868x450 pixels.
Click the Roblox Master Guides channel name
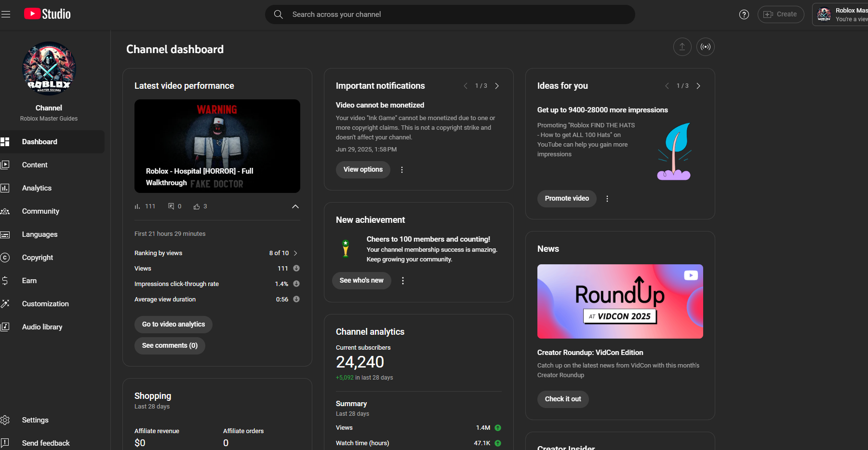49,119
